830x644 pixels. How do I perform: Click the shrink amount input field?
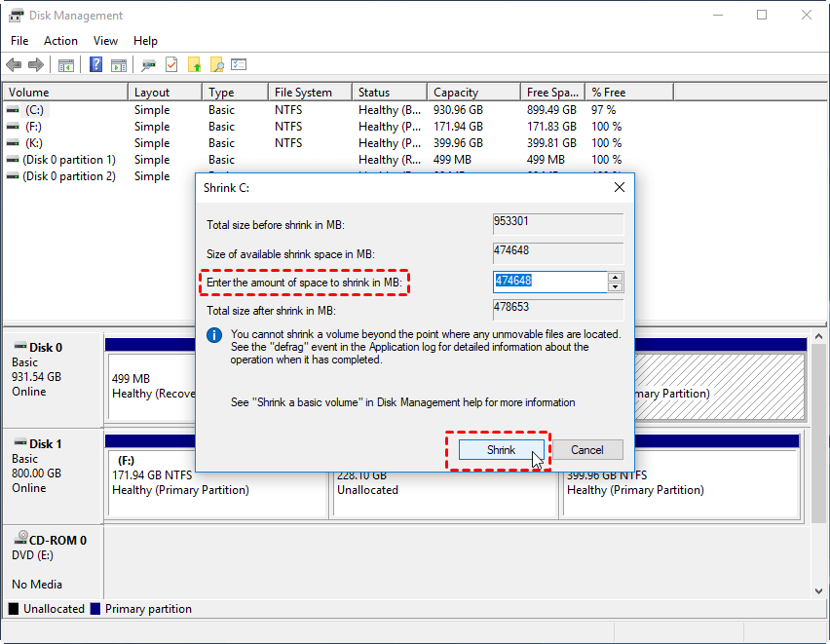[x=550, y=282]
